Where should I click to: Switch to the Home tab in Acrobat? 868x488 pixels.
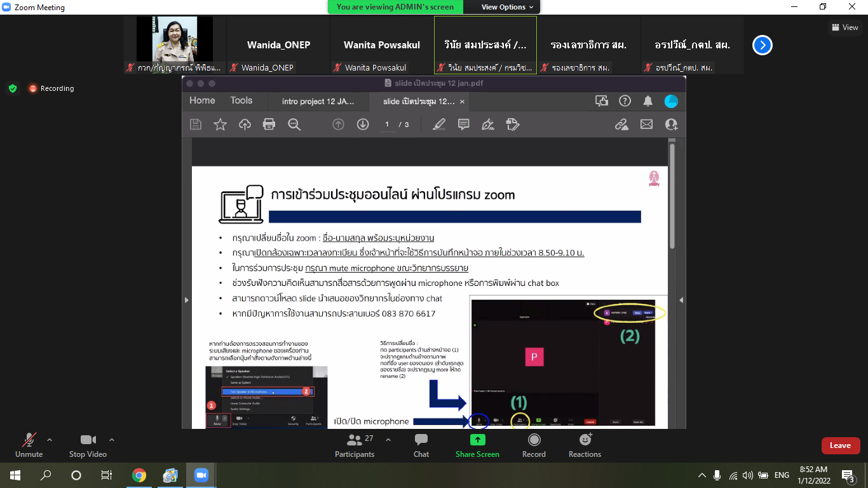tap(202, 100)
